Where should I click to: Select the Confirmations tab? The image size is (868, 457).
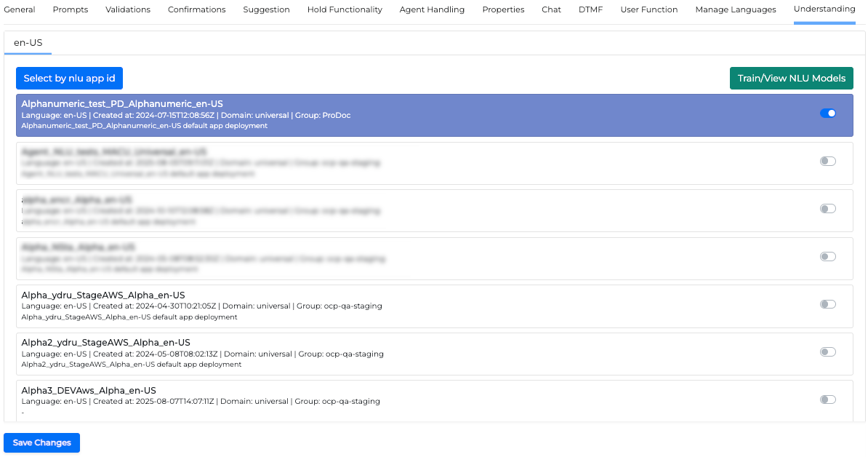tap(196, 10)
